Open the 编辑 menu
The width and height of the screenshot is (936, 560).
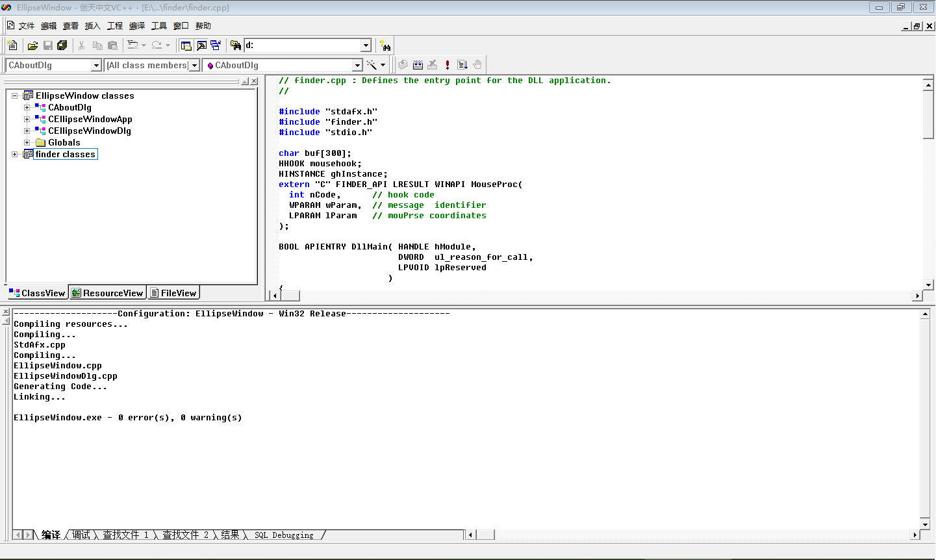[x=49, y=26]
